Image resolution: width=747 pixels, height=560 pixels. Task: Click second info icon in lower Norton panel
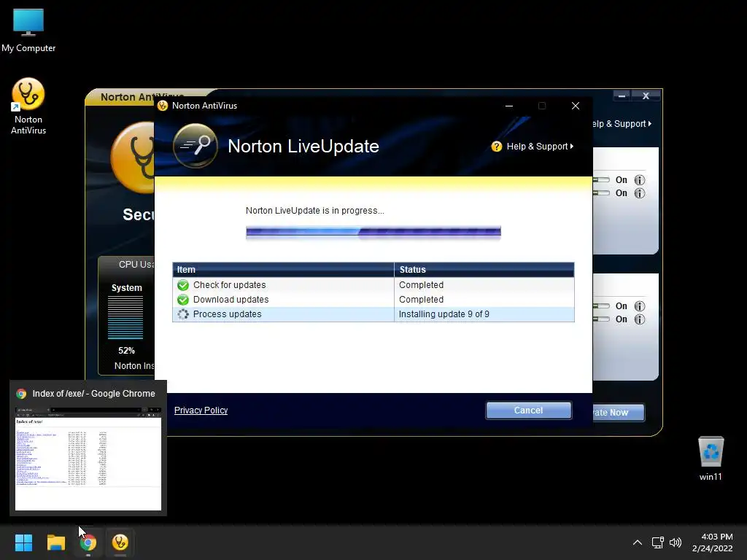[x=640, y=319]
